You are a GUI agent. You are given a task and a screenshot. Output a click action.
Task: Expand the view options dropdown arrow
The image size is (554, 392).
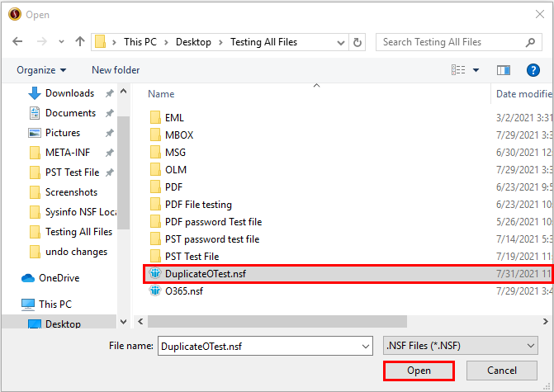point(476,70)
